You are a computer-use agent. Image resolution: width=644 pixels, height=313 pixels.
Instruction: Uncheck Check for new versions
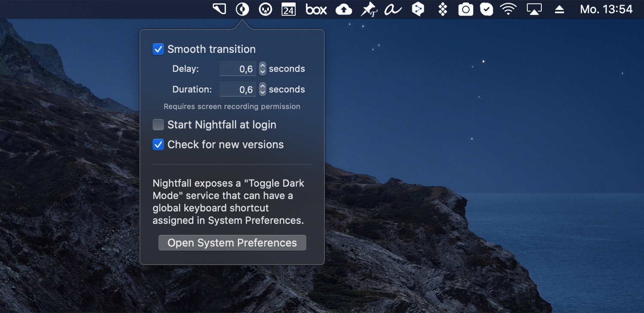click(x=158, y=145)
